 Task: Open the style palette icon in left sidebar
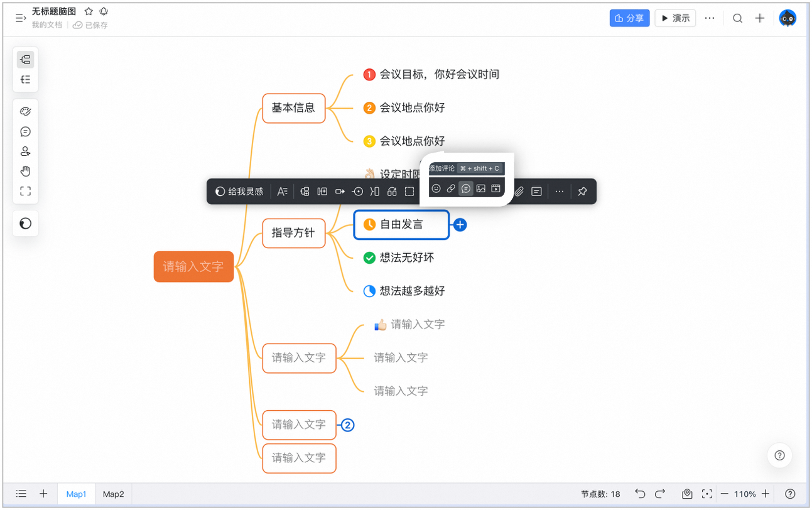25,112
